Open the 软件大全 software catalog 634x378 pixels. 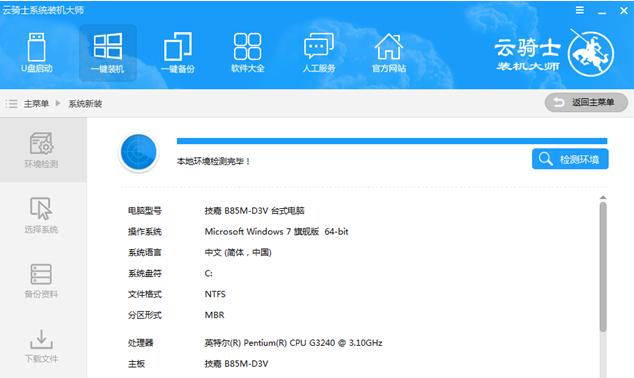click(247, 53)
